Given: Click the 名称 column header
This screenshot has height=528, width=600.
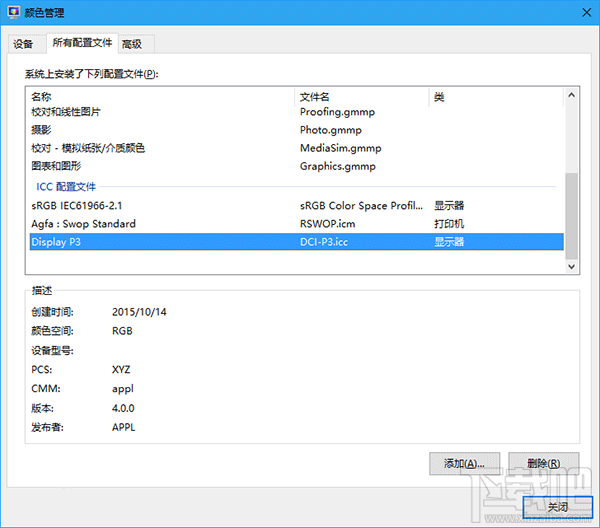Looking at the screenshot, I should click(162, 97).
